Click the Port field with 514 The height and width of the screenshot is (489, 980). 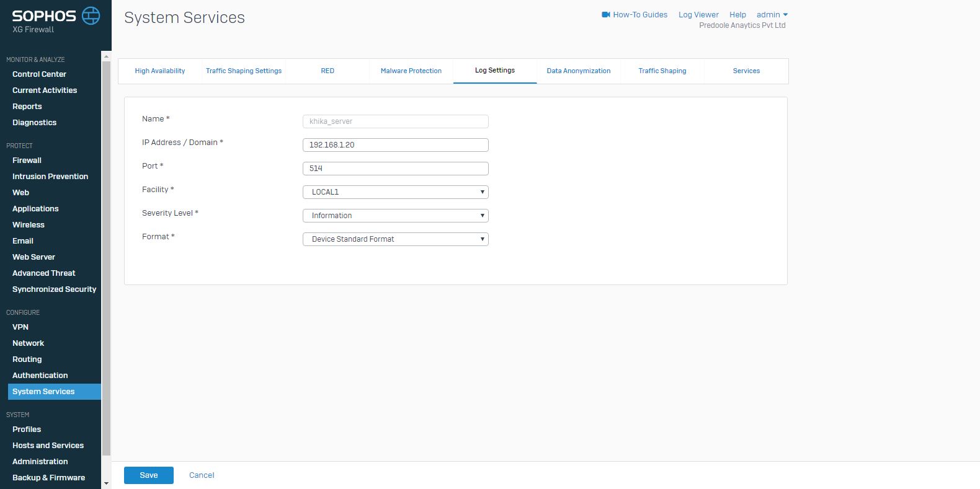tap(396, 169)
